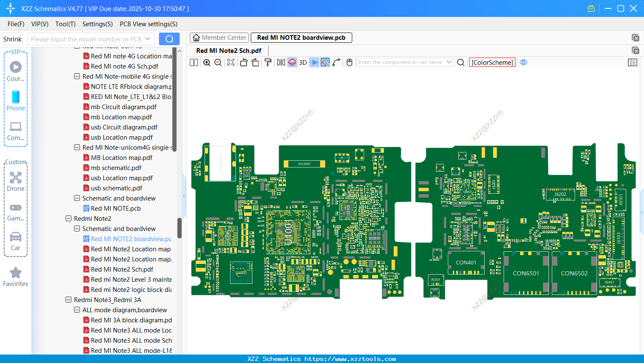Toggle the 3D board view
This screenshot has height=363, width=644.
pos(303,63)
